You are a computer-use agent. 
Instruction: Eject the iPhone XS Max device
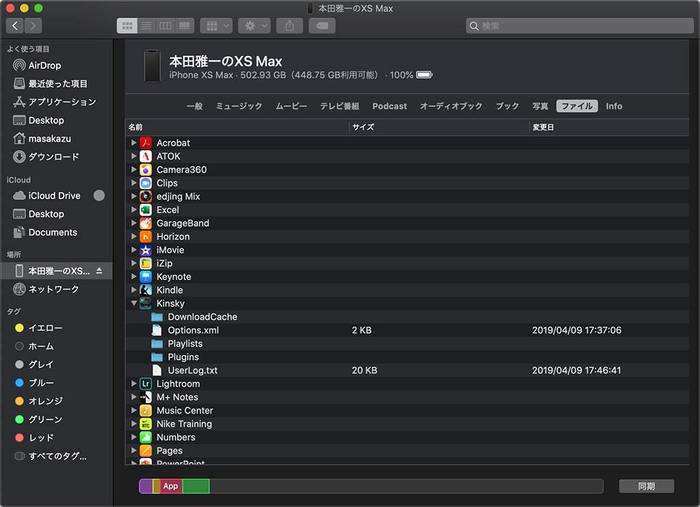(x=99, y=271)
